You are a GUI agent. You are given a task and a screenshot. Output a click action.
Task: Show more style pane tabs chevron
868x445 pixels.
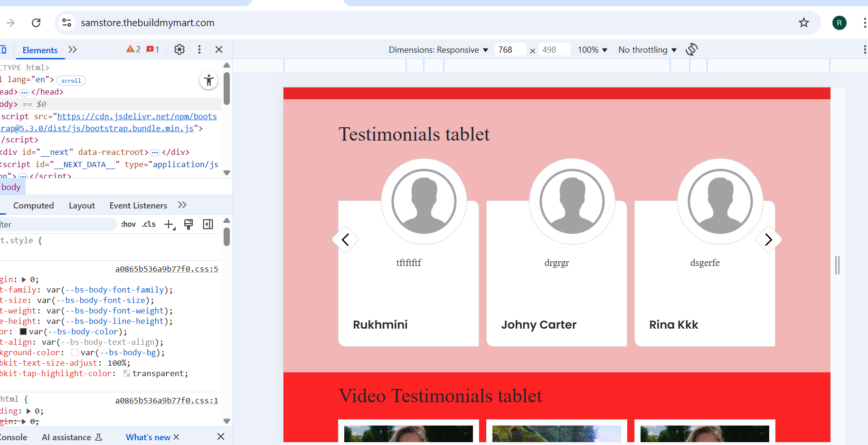click(x=182, y=205)
